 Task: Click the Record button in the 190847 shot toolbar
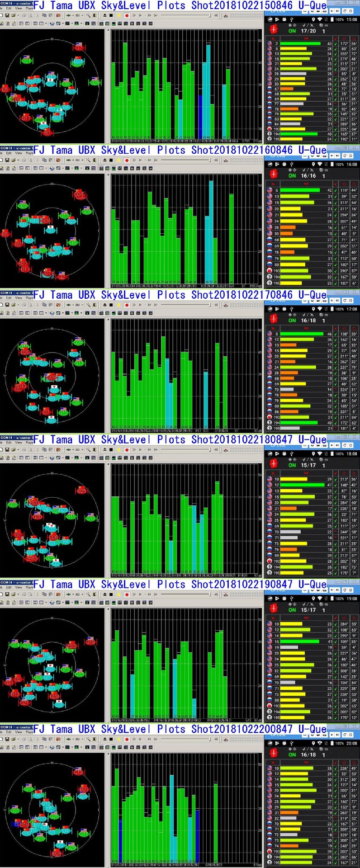pos(127,594)
